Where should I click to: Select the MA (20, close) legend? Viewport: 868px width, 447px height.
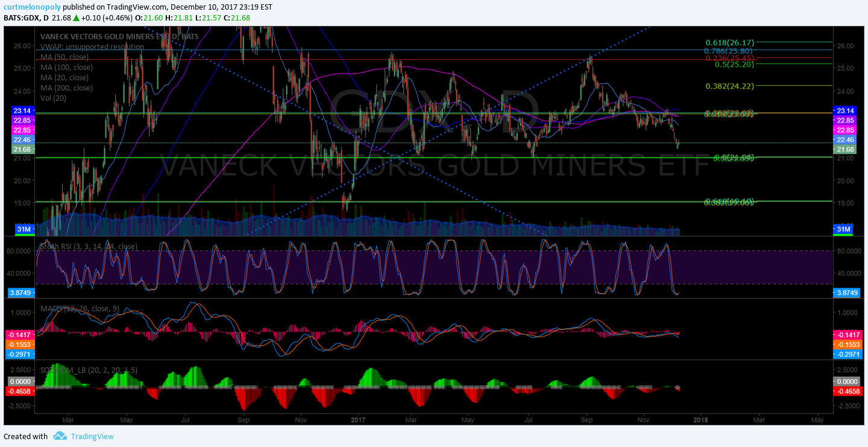pyautogui.click(x=64, y=77)
